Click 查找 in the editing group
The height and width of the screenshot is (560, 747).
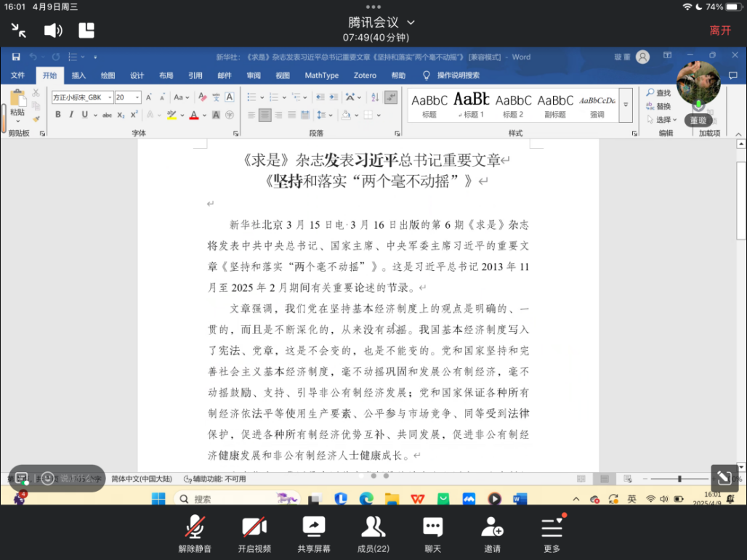pos(659,93)
